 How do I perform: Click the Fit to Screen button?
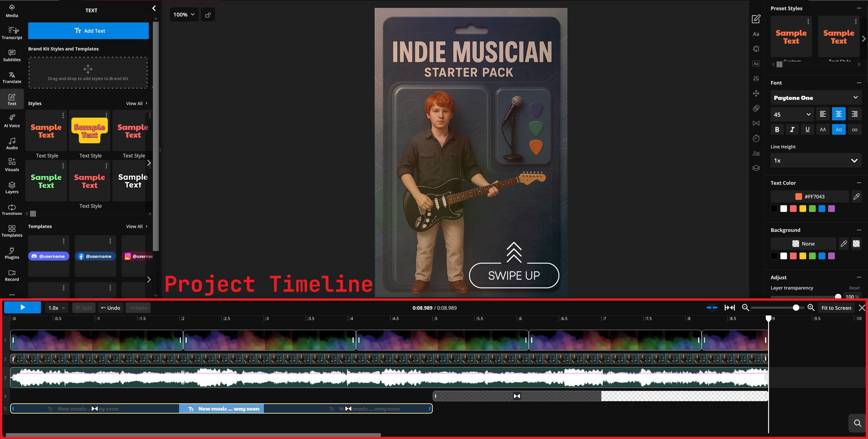[x=836, y=308]
